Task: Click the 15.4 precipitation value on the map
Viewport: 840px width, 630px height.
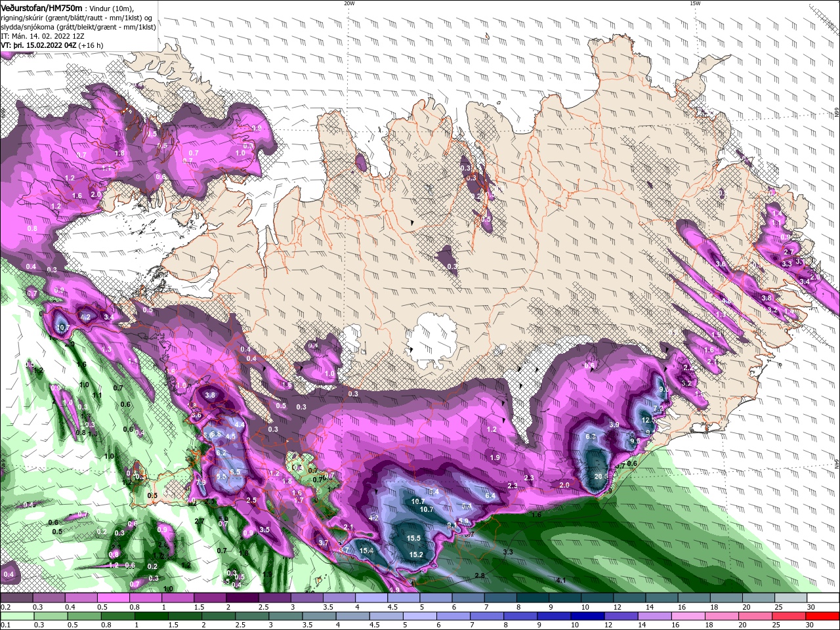Action: (x=367, y=551)
